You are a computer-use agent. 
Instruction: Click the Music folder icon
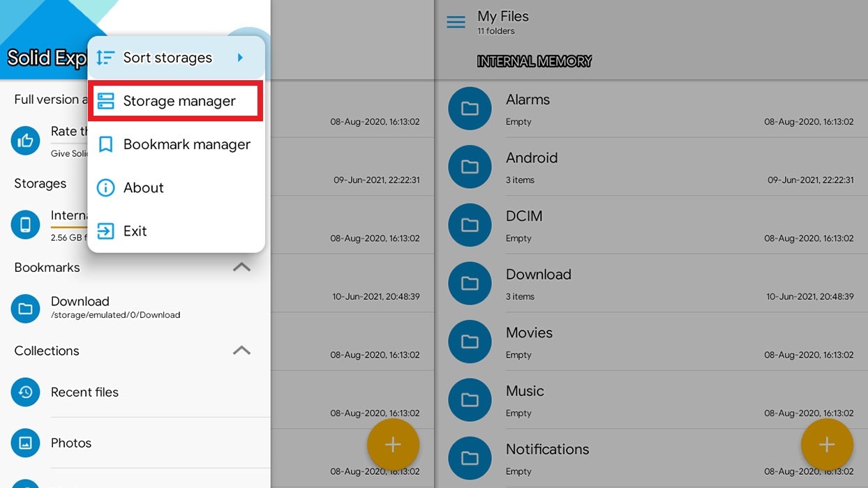point(470,399)
